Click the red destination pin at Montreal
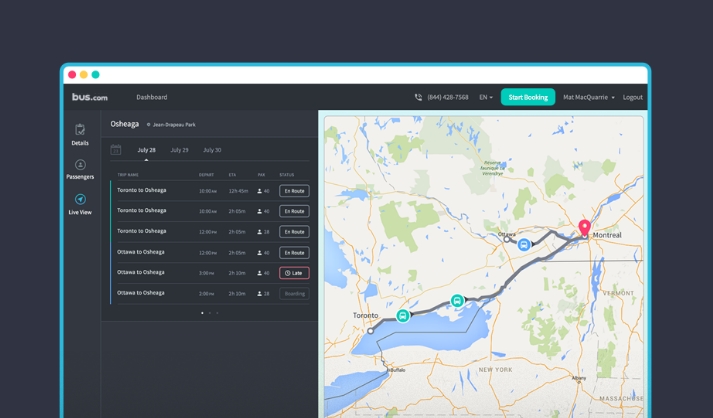 click(x=584, y=227)
